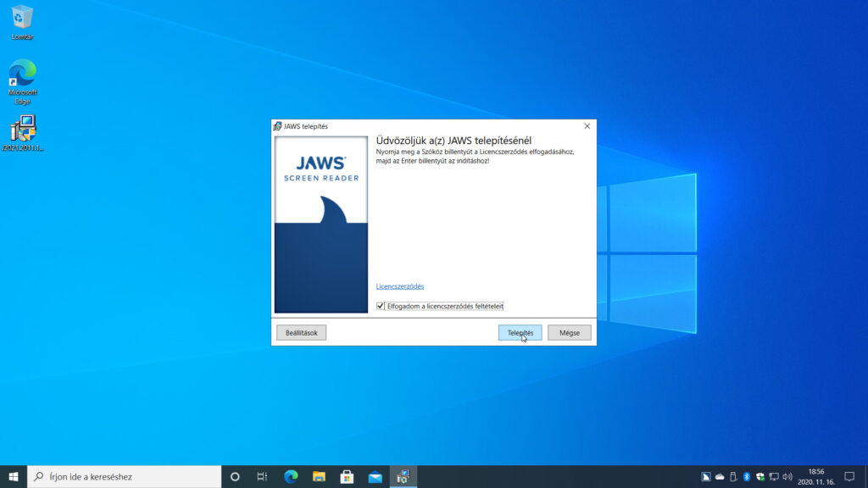This screenshot has width=868, height=488.
Task: Select the J2021 installer desktop icon
Action: click(23, 133)
